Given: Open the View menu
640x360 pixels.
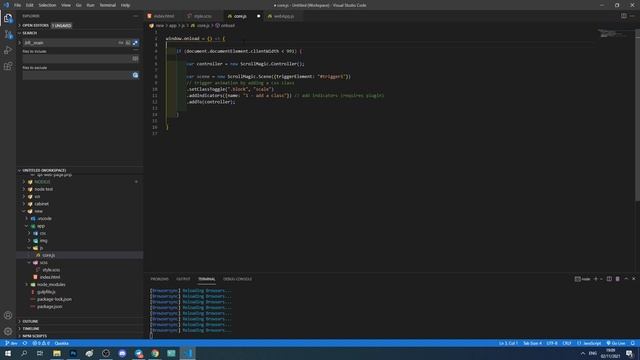Looking at the screenshot, I should [66, 5].
